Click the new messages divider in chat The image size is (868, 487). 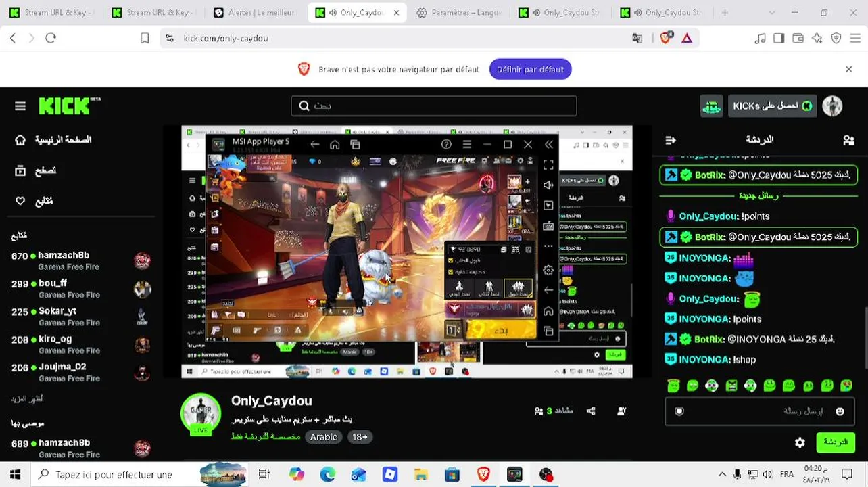pos(758,195)
